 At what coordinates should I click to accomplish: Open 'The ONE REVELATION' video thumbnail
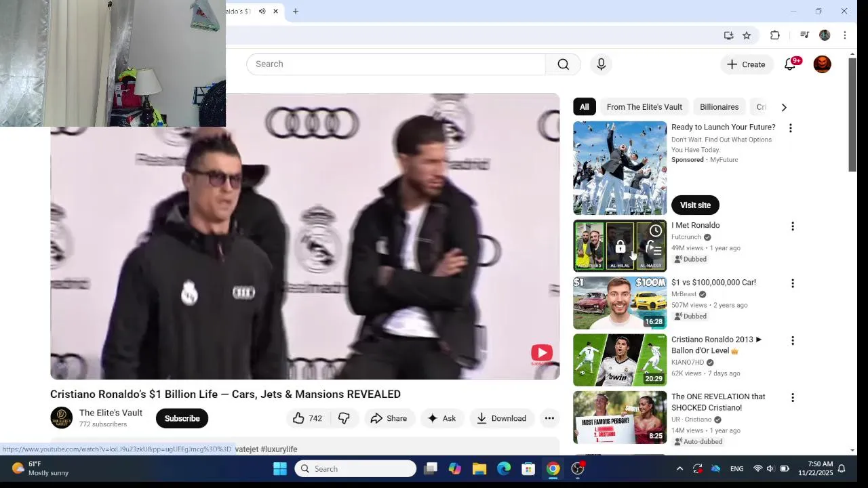tap(620, 417)
